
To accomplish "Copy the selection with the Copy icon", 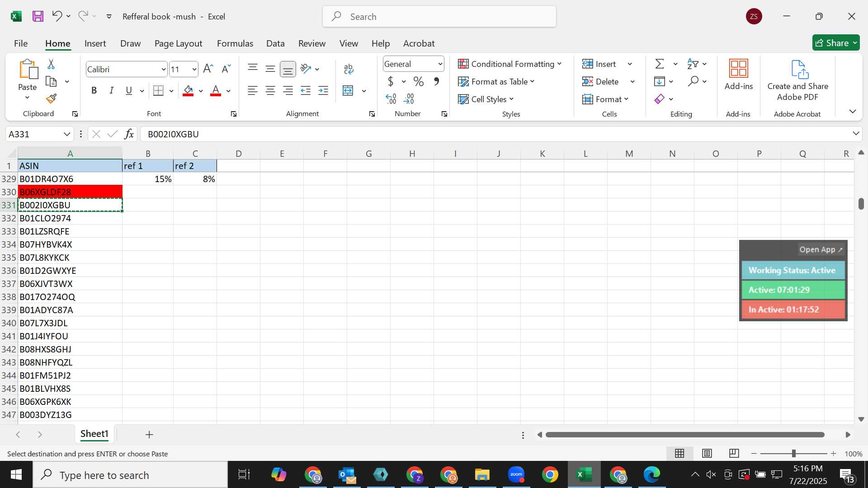I will (51, 82).
